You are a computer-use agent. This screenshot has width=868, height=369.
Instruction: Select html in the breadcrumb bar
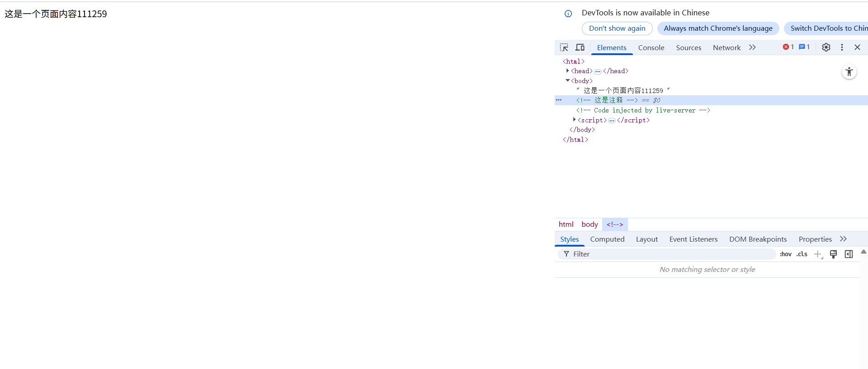[566, 224]
